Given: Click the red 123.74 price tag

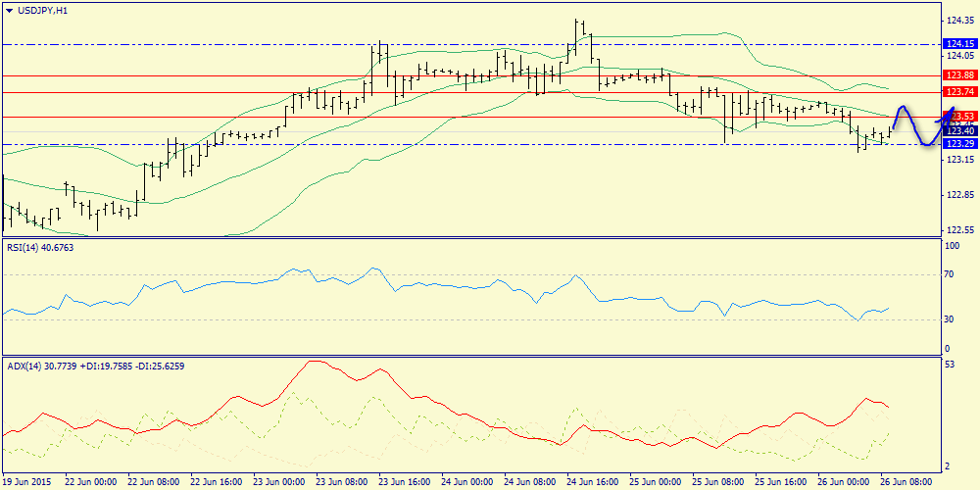Looking at the screenshot, I should click(957, 91).
